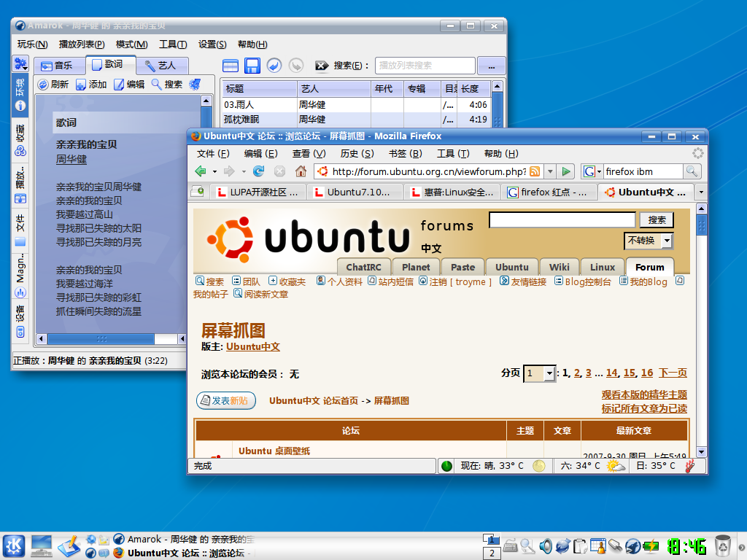This screenshot has height=560, width=747.
Task: Click Firefox forward arrow button
Action: pyautogui.click(x=230, y=171)
